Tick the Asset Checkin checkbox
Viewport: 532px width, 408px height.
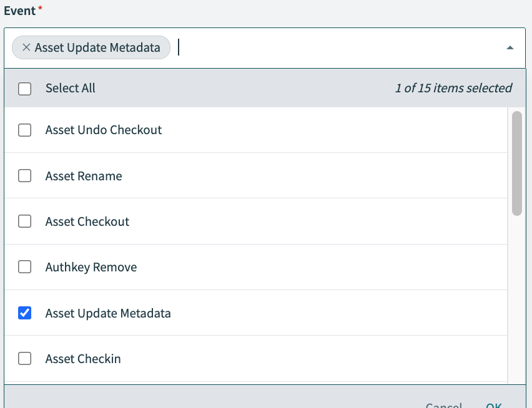(x=25, y=359)
